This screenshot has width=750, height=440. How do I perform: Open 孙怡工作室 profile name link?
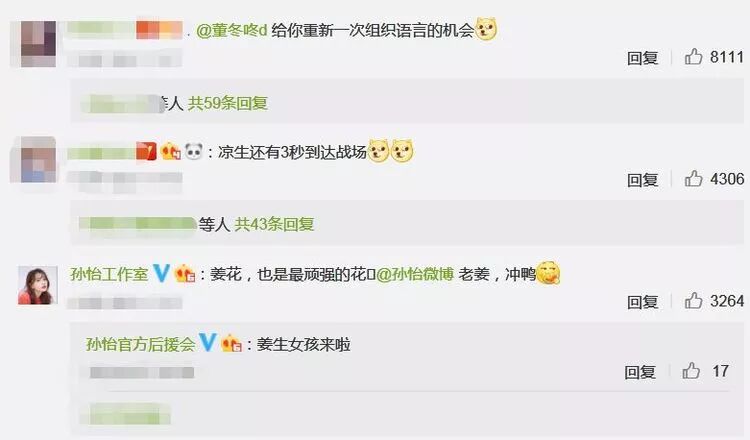click(x=110, y=274)
